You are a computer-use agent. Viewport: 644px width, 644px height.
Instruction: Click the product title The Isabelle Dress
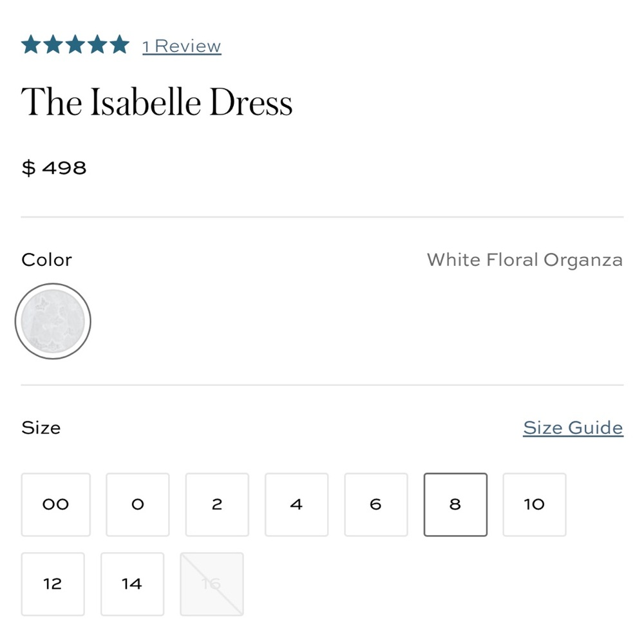(x=157, y=102)
